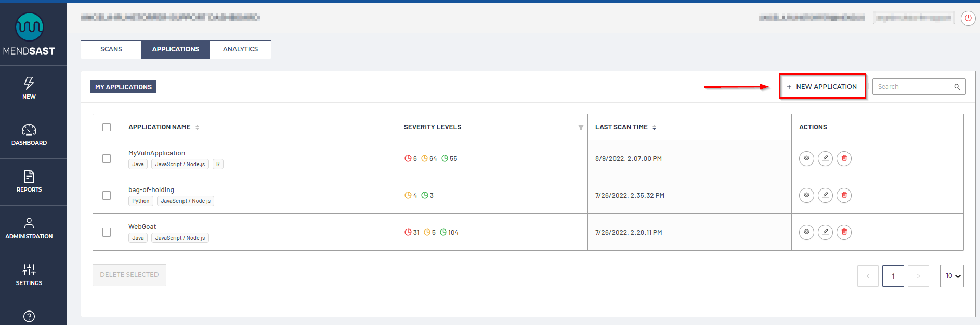The width and height of the screenshot is (980, 325).
Task: Delete the WebGoat application via trash icon
Action: [844, 232]
